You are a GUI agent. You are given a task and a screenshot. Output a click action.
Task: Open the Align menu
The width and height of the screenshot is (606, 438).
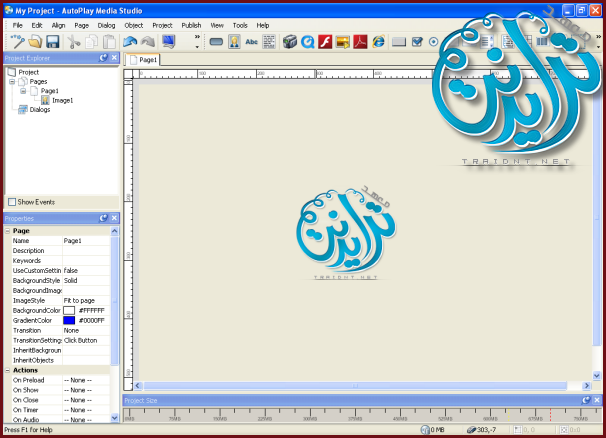58,25
